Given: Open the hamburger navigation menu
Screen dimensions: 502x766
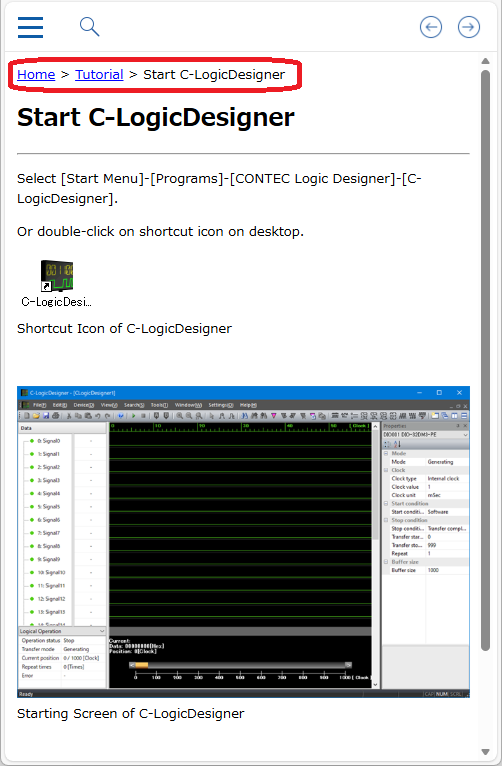Looking at the screenshot, I should point(30,27).
